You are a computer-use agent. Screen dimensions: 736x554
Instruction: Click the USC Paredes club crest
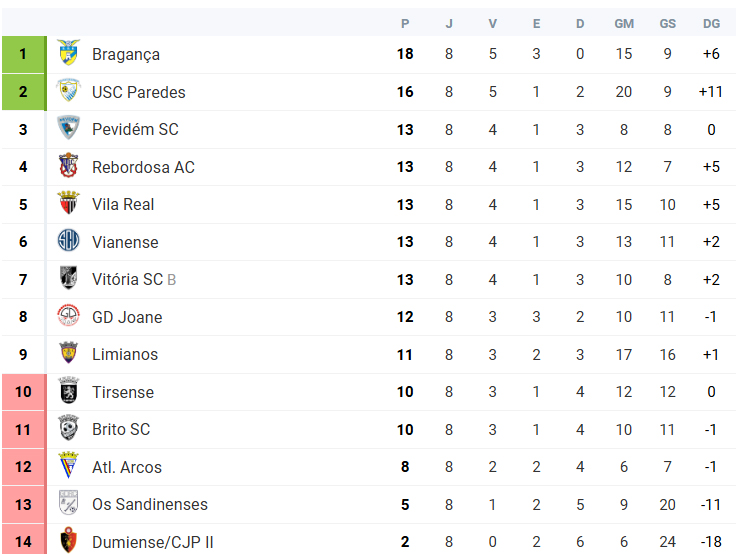pos(69,90)
